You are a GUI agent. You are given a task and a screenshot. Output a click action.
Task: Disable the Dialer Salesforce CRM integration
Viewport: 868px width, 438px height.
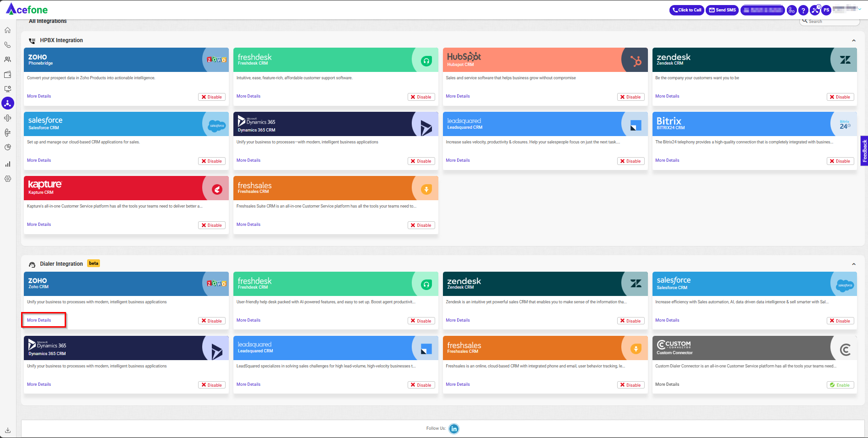tap(840, 321)
